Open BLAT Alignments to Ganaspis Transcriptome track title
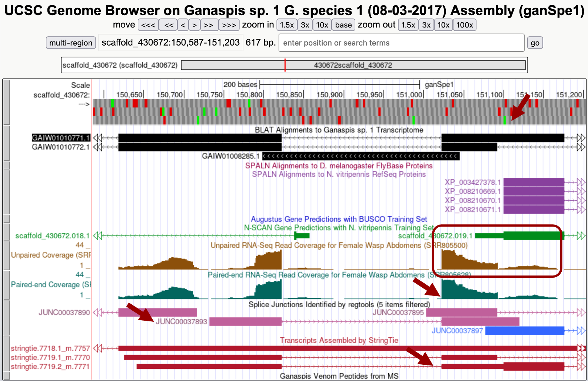588x381 pixels. [339, 130]
